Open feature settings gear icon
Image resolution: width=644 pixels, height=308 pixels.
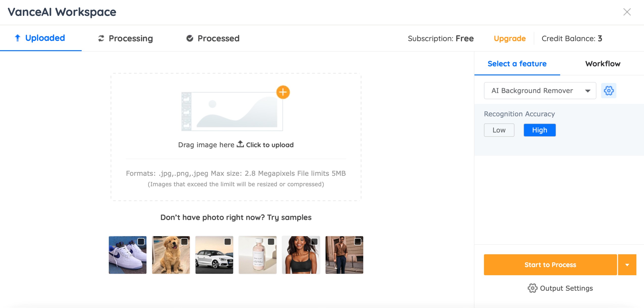(608, 91)
